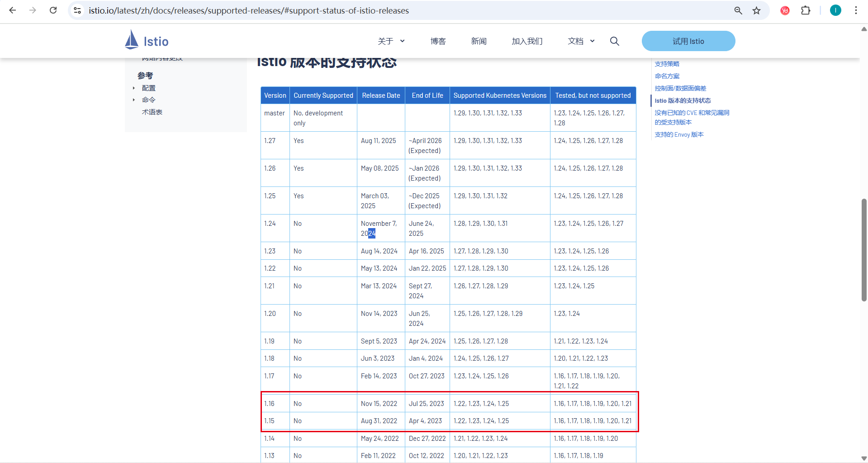Click the page vertical scrollbar thumb
Viewport: 868px width, 463px height.
864,249
